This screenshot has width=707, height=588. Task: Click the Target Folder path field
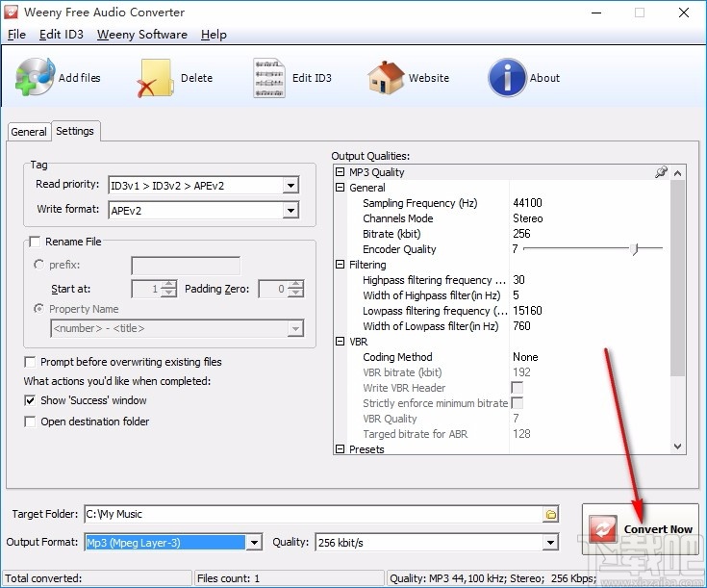tap(314, 514)
